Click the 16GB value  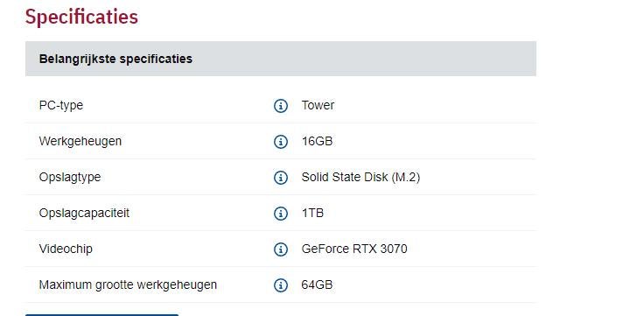pos(317,141)
